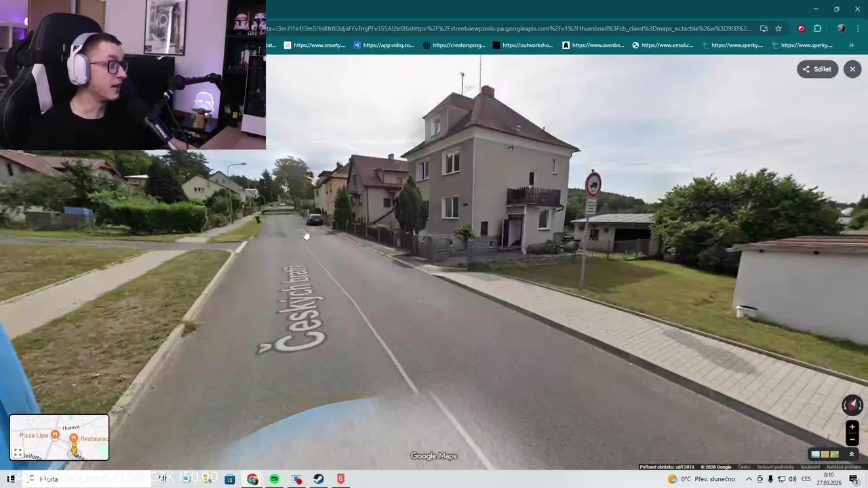868x488 pixels.
Task: Open the Chrome three-dot menu
Action: (859, 28)
